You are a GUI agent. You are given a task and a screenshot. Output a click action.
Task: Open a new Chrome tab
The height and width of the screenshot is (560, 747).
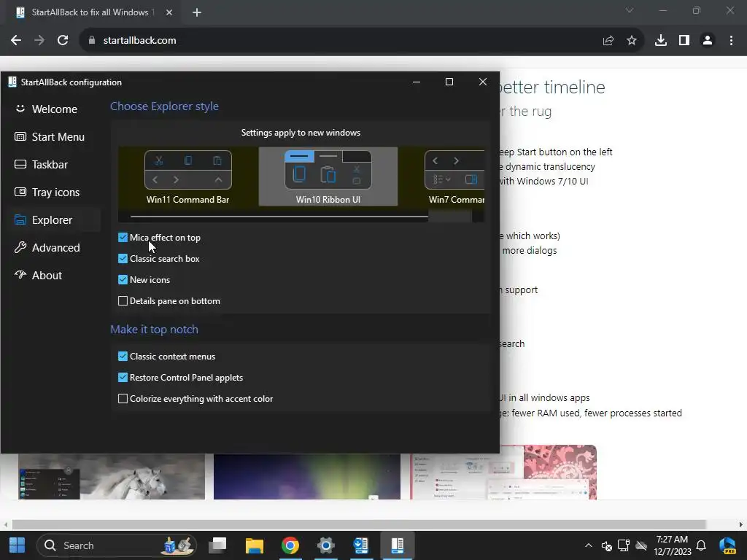point(197,12)
